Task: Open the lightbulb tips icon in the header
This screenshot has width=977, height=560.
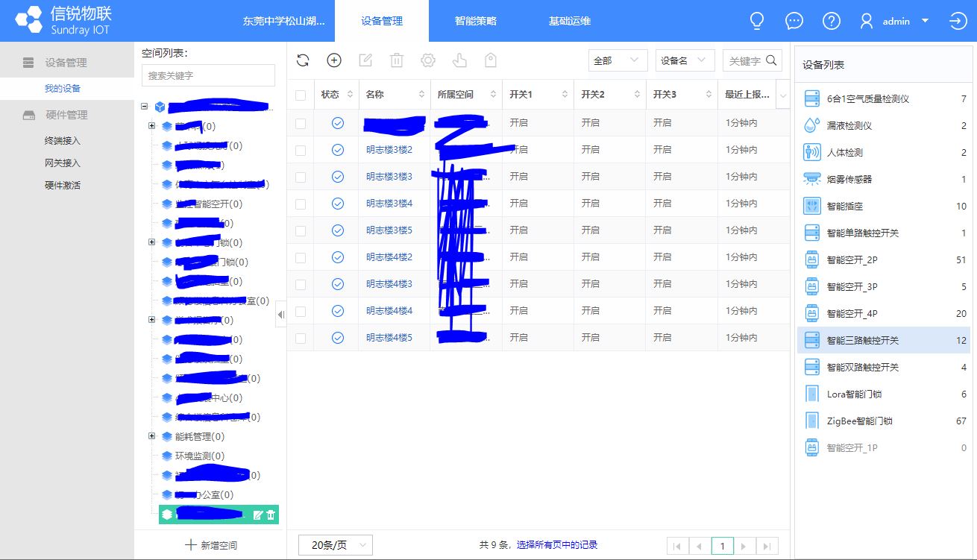Action: coord(757,21)
